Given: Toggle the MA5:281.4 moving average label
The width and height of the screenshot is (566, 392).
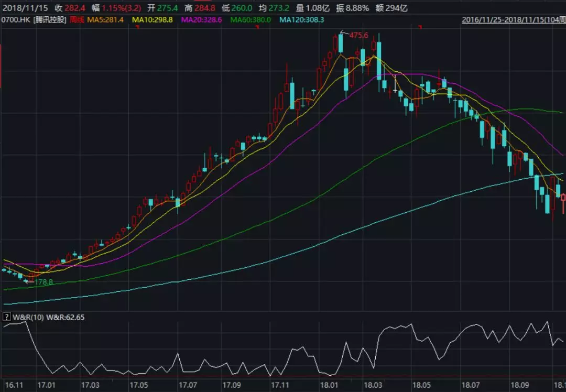Looking at the screenshot, I should [x=106, y=19].
